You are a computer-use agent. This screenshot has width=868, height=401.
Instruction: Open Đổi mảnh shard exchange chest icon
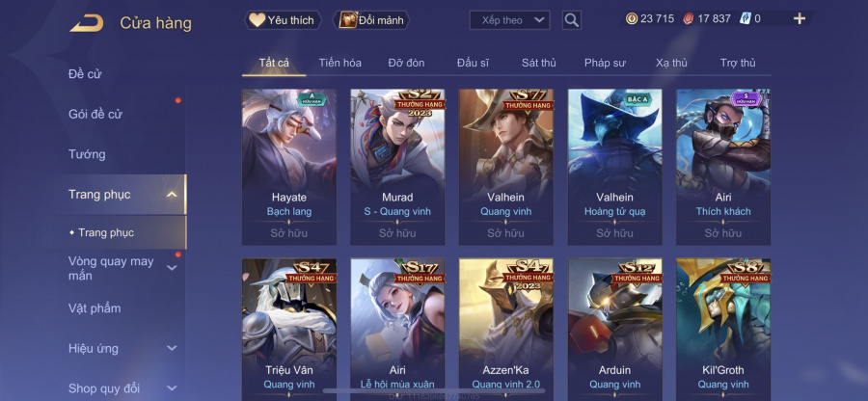tap(347, 20)
